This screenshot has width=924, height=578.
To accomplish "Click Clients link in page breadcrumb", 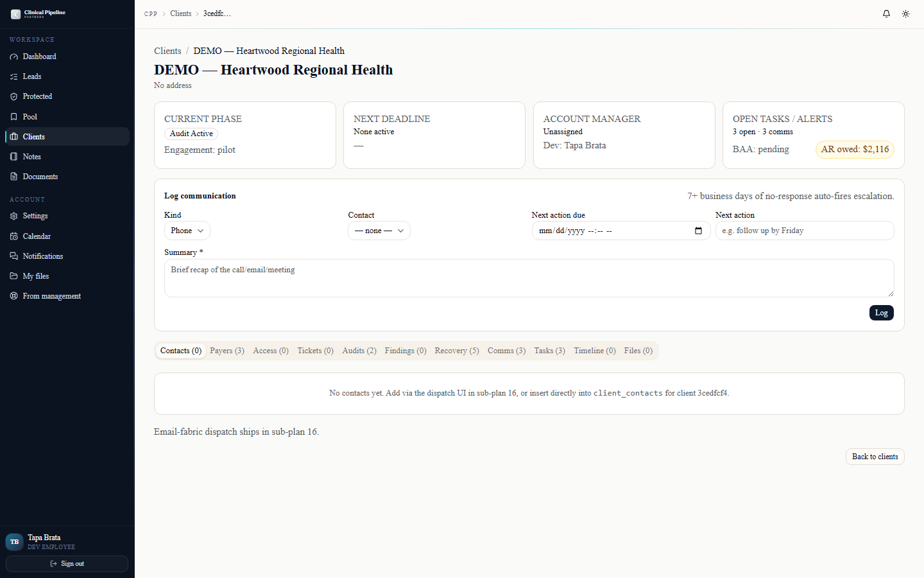I will [x=167, y=51].
